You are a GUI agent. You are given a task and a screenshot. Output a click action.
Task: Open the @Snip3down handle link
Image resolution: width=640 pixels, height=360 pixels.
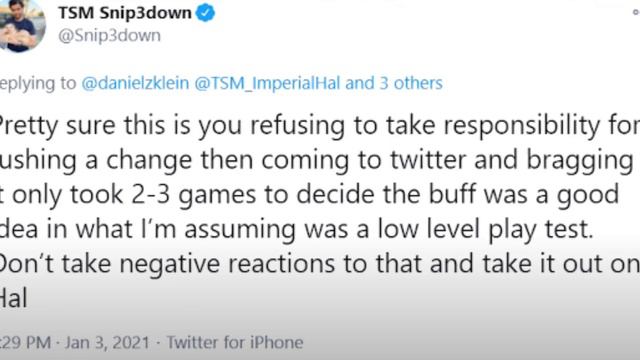click(109, 36)
